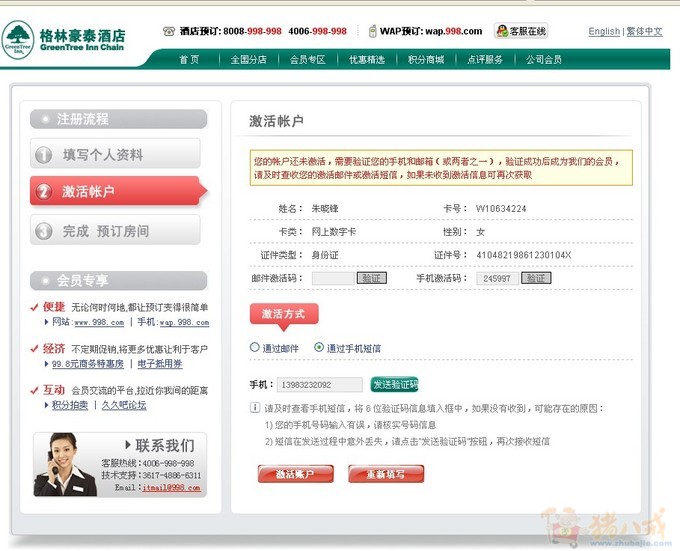680x551 pixels.
Task: Click the ID number 41048219861230104X
Action: [523, 255]
